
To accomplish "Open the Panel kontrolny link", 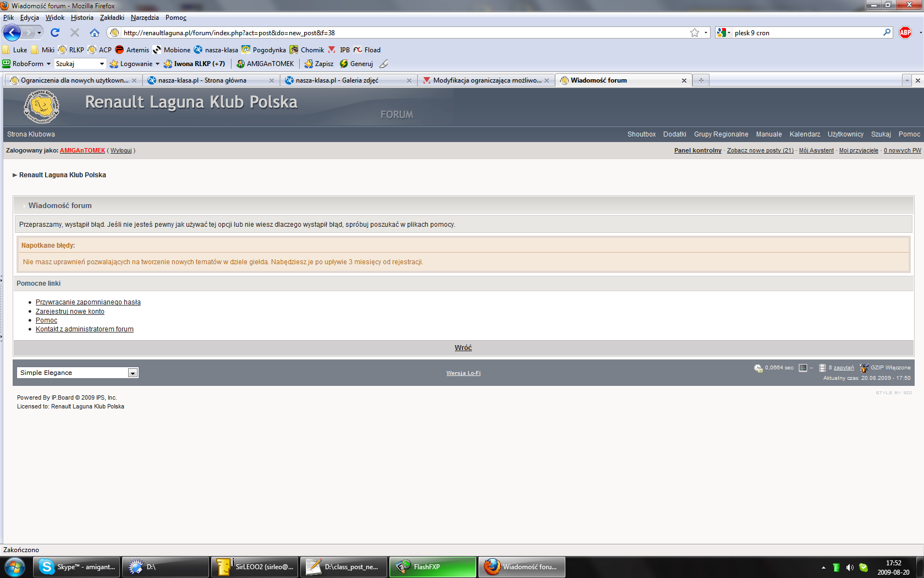I will click(x=697, y=150).
